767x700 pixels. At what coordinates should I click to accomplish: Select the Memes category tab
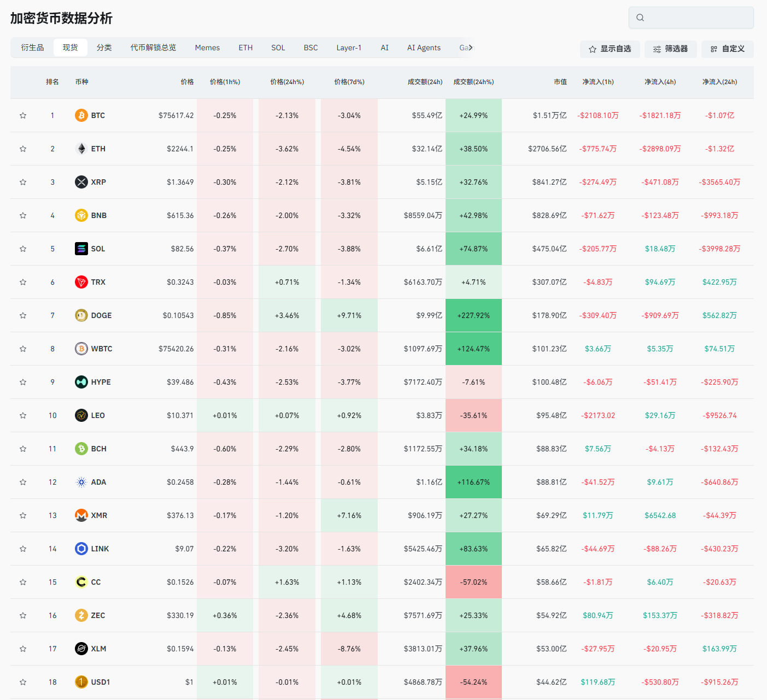(x=207, y=48)
